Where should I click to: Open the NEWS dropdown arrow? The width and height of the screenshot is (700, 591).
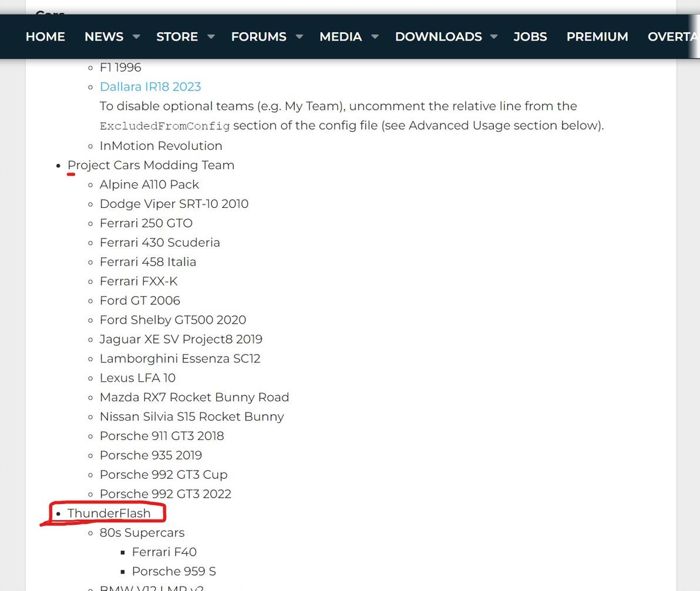[136, 36]
